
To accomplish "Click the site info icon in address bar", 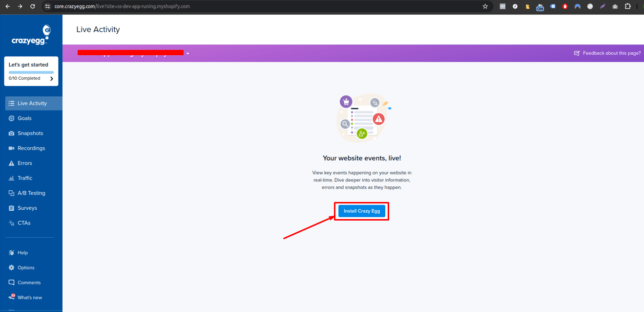I will pos(47,6).
